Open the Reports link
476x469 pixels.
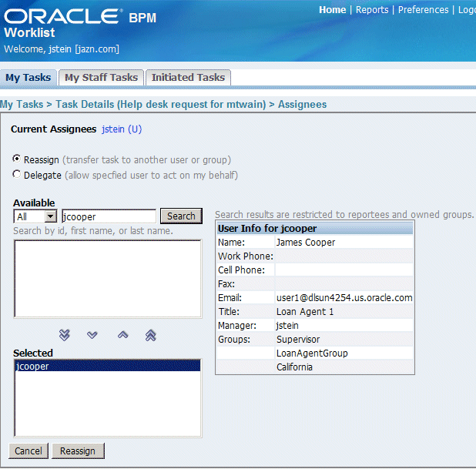coord(372,10)
